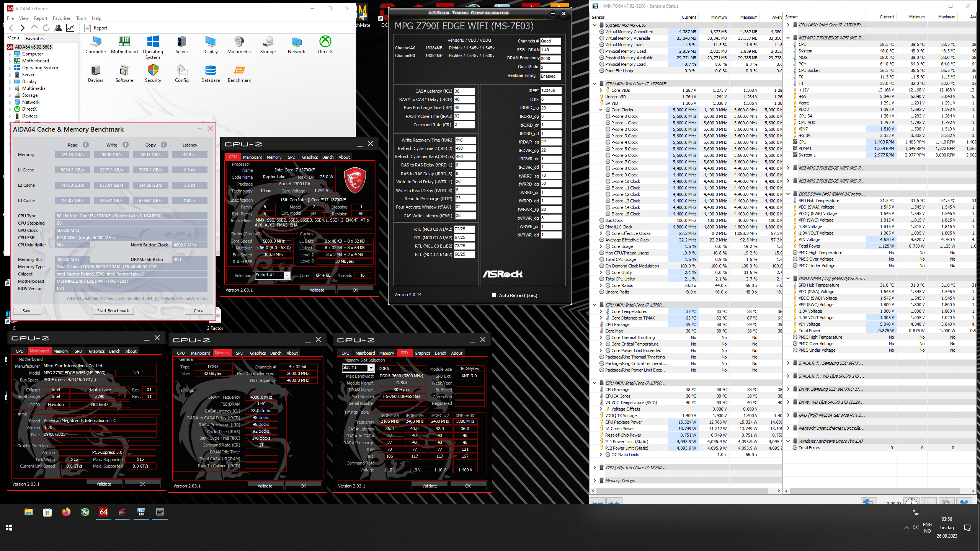Open the Display category icon in AIDA64
The image size is (980, 551).
(x=211, y=45)
